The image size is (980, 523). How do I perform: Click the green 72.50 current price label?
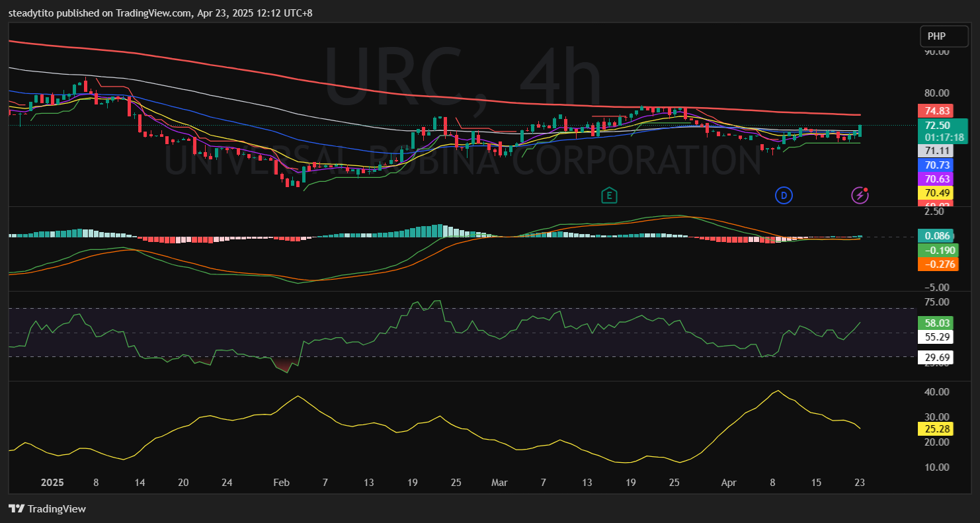click(x=938, y=126)
